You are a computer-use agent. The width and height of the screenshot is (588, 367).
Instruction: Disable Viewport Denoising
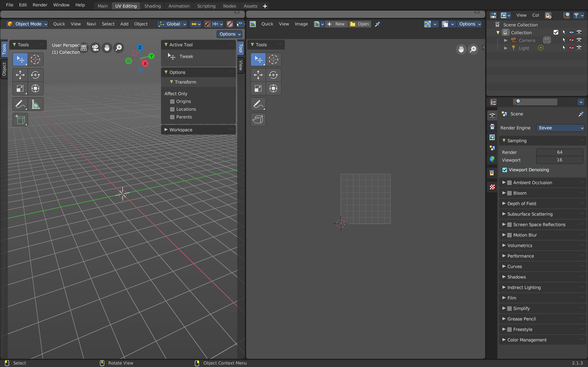pos(505,170)
